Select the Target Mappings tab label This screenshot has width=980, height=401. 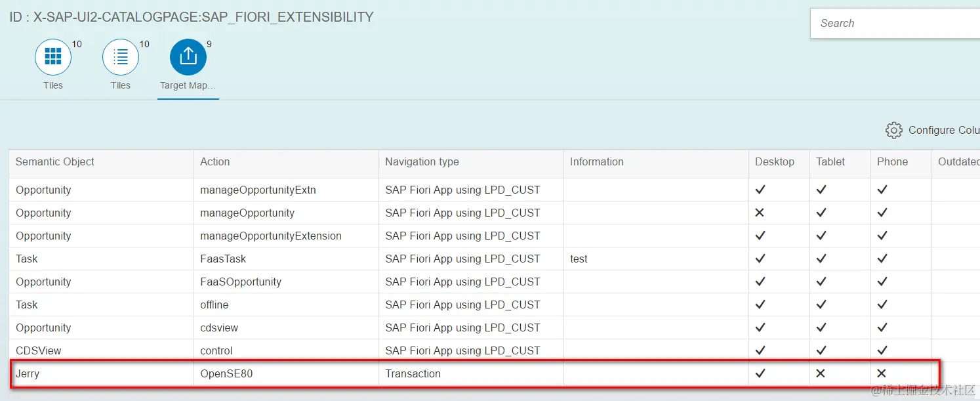(x=188, y=85)
